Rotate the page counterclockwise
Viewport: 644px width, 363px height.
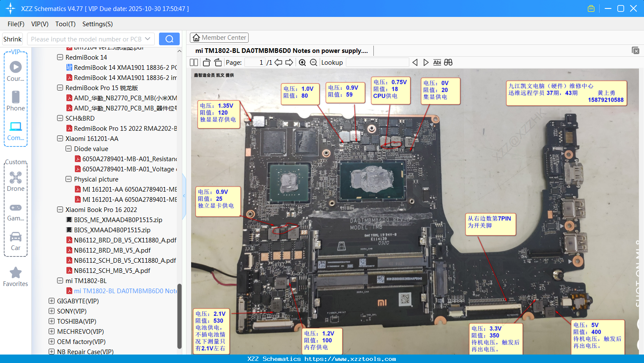[x=206, y=62]
